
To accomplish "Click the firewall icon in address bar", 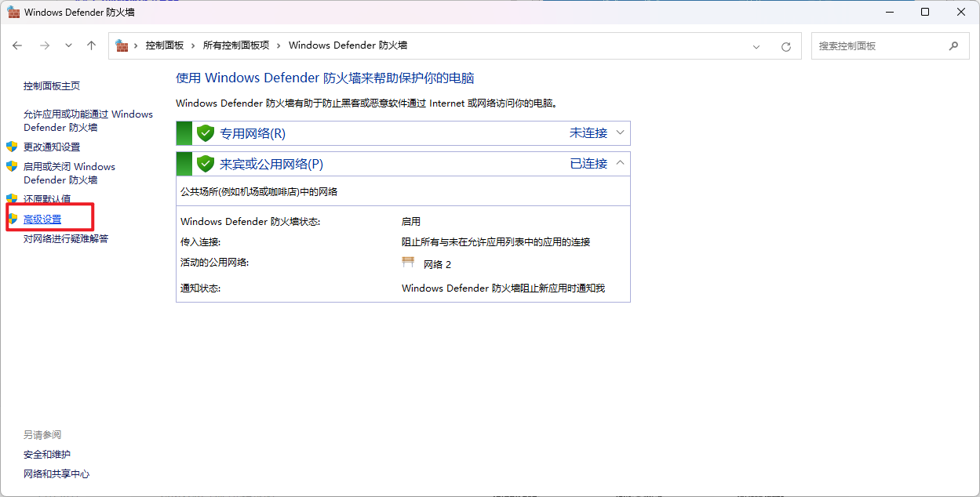I will [122, 45].
